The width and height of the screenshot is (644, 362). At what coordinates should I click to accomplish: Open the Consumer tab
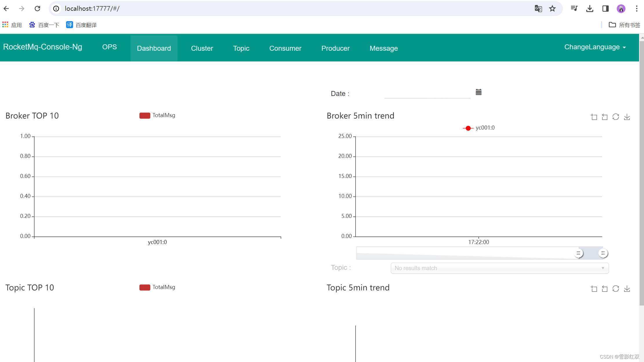[285, 48]
